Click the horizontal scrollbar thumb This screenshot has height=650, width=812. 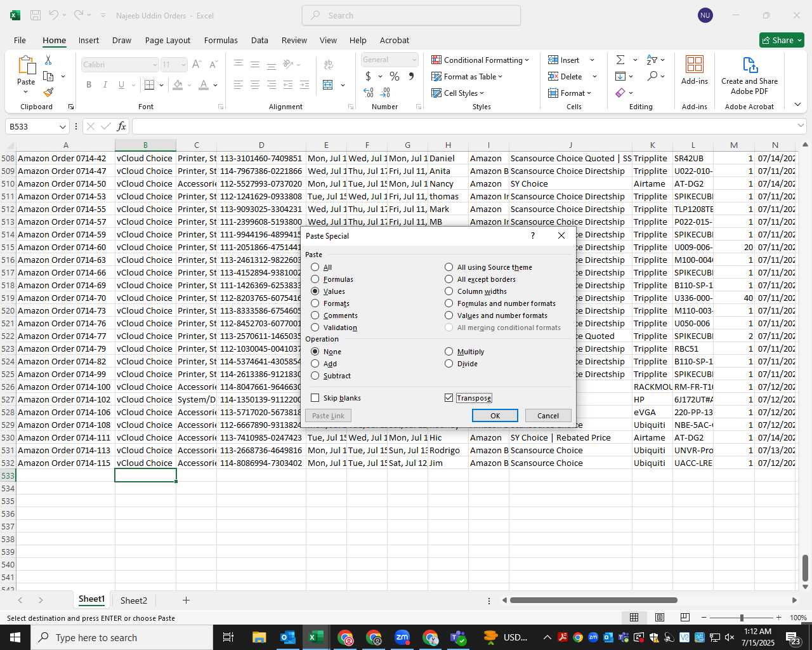(x=593, y=600)
